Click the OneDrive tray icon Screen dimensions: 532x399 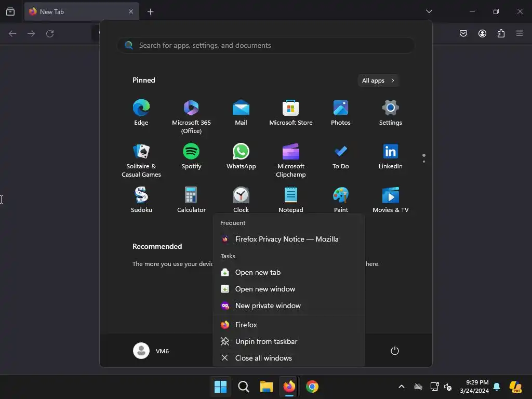click(418, 387)
